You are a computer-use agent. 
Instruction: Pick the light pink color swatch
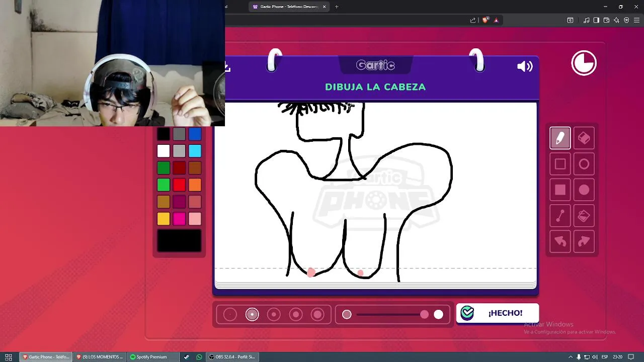(195, 219)
